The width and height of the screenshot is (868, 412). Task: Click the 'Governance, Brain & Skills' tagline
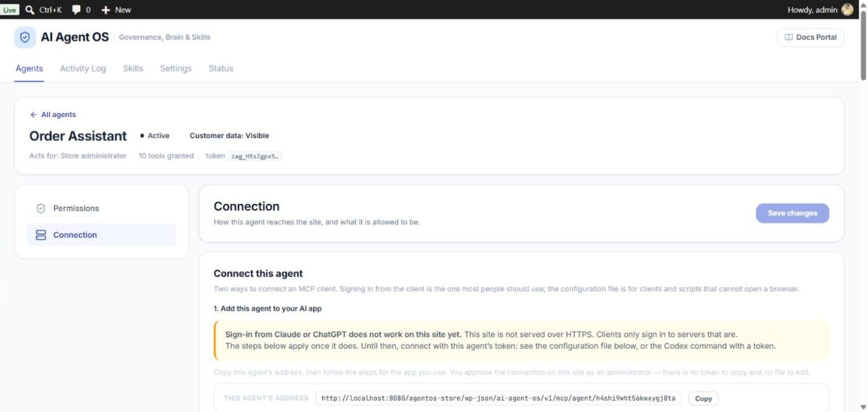tap(165, 38)
